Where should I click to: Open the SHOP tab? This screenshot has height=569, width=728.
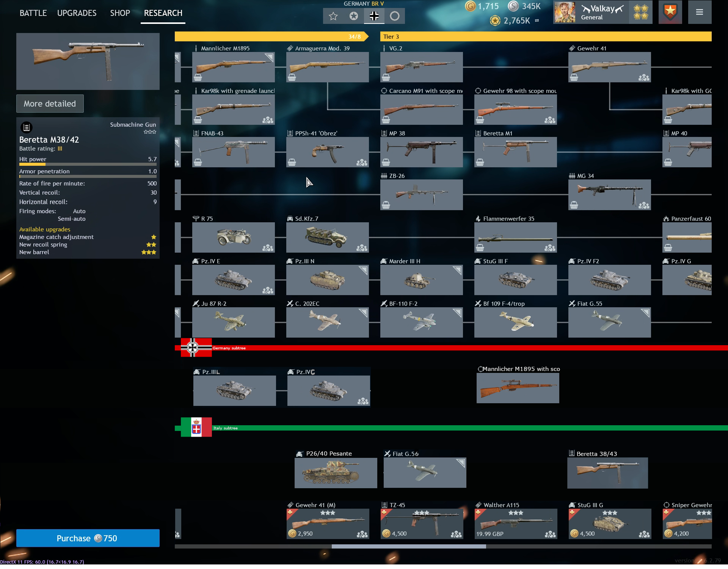(120, 13)
